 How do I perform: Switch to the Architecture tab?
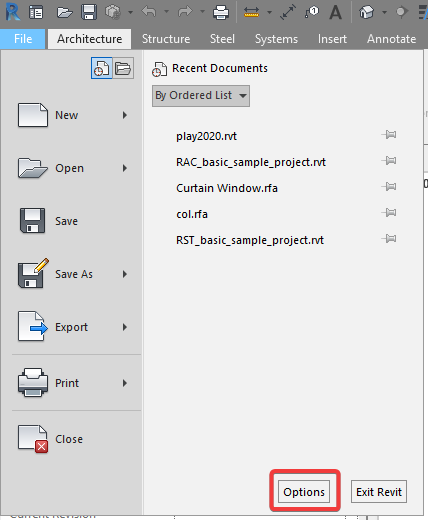point(89,39)
